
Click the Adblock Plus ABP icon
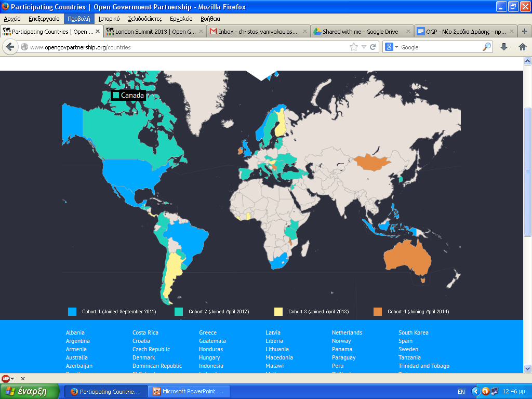(5, 378)
